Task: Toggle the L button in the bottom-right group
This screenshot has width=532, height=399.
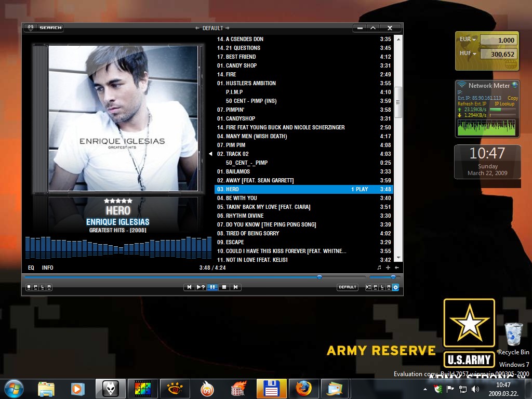Action: [382, 287]
